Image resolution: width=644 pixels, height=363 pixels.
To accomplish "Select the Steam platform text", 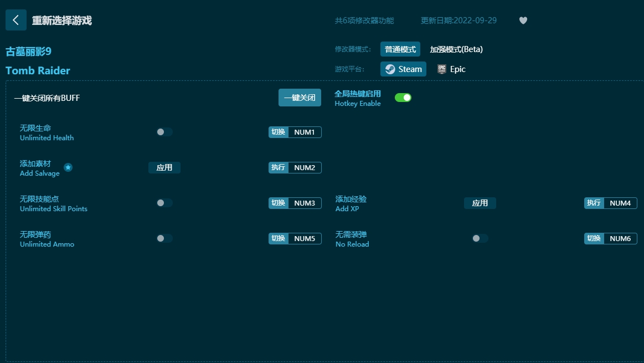I will click(410, 69).
